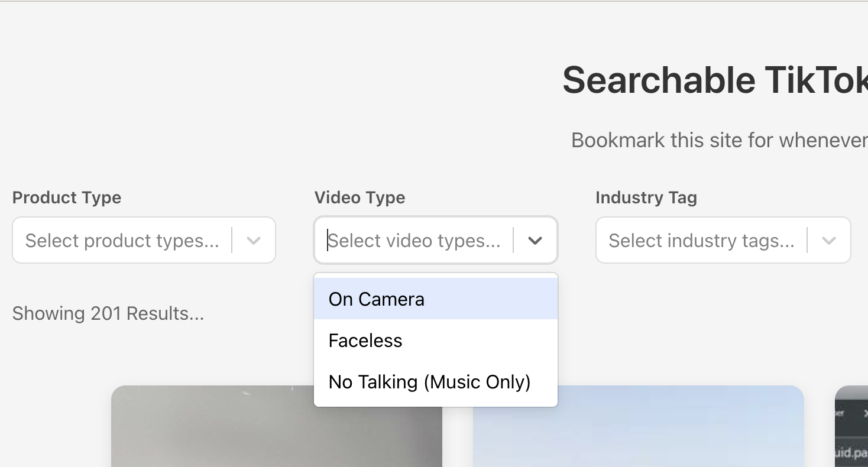The width and height of the screenshot is (868, 467).
Task: Click the 'Product Type' label
Action: (x=67, y=197)
